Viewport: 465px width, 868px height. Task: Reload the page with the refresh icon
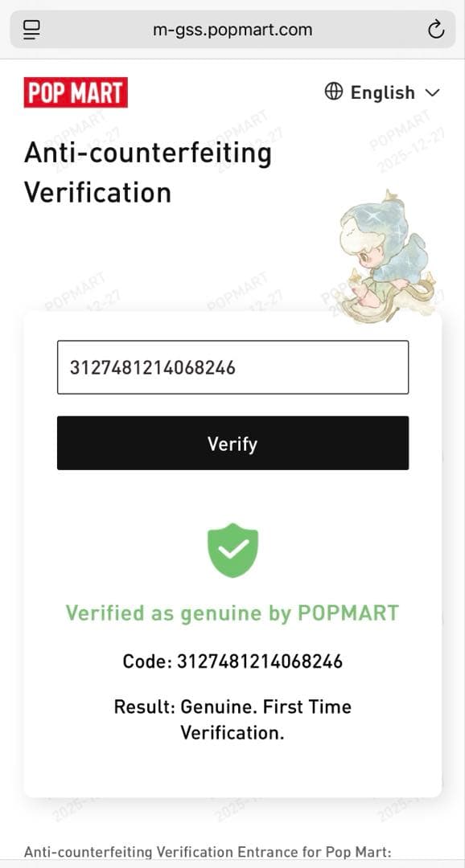[436, 30]
